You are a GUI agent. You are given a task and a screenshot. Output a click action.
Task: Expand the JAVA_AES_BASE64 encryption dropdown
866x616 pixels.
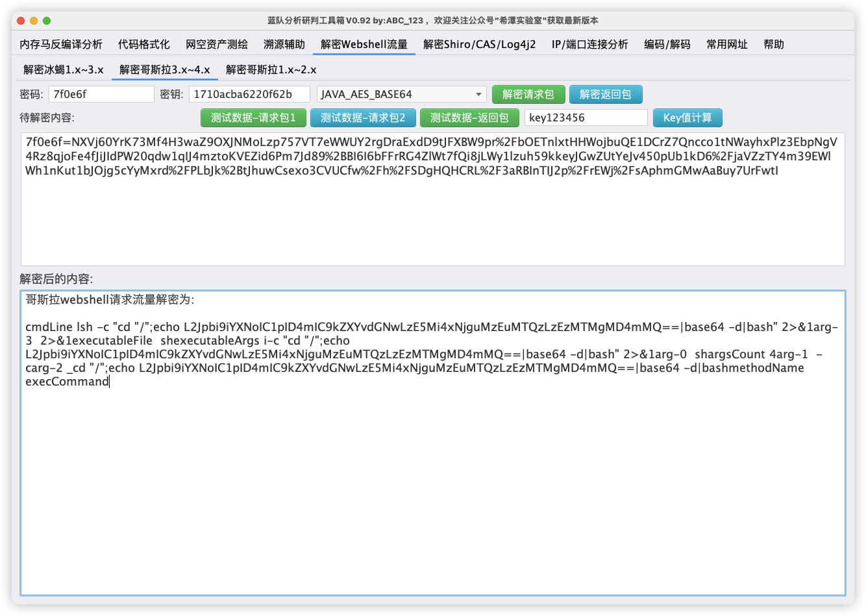tap(401, 94)
